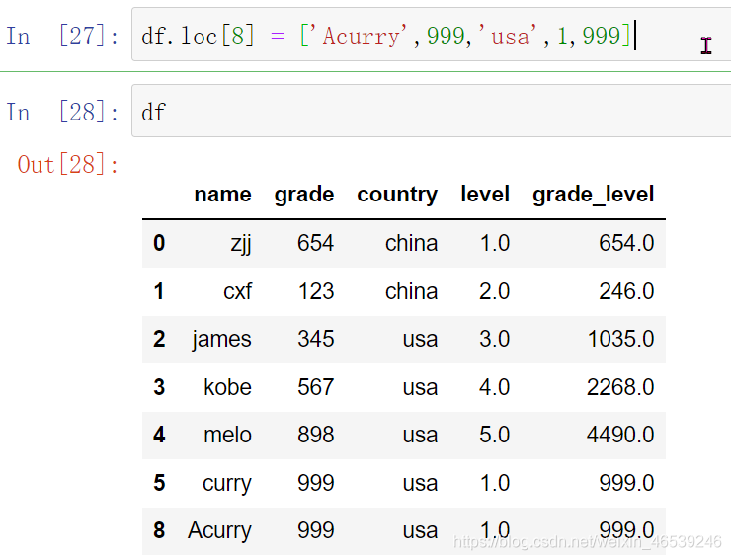The image size is (731, 560).
Task: Select the name cell 'zjj'
Action: pos(241,244)
